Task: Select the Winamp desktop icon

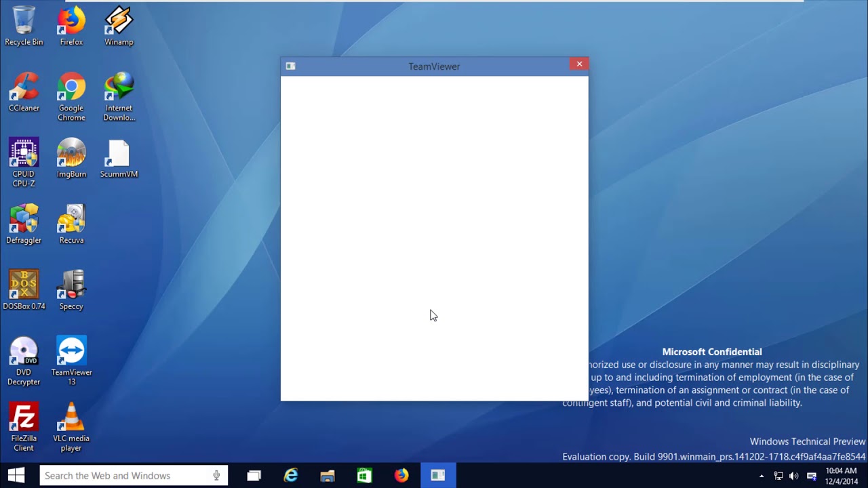Action: 119,26
